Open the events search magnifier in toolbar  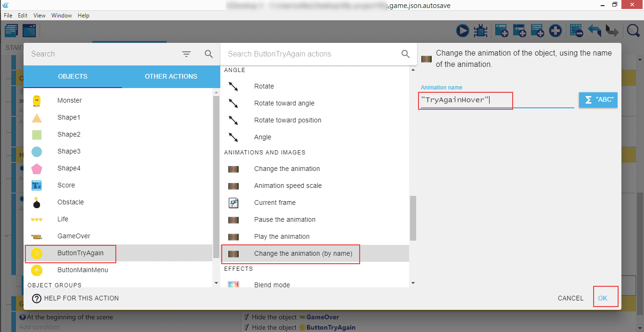click(633, 31)
